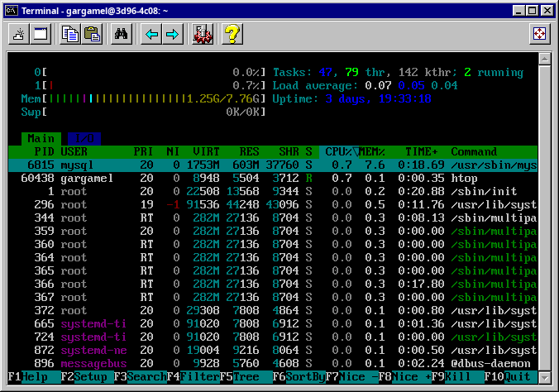Select the htop process row by gargamel
Viewport: 559px width, 392px height.
click(273, 178)
